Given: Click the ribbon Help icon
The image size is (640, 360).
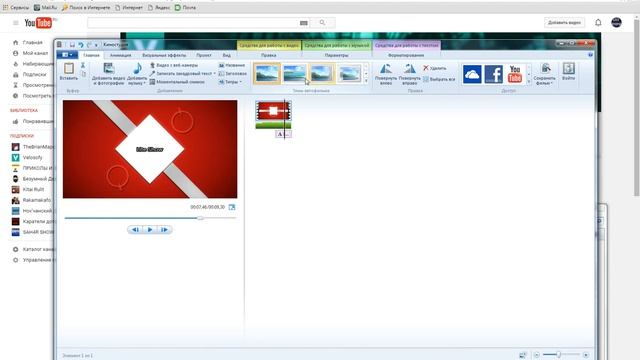Looking at the screenshot, I should (590, 55).
